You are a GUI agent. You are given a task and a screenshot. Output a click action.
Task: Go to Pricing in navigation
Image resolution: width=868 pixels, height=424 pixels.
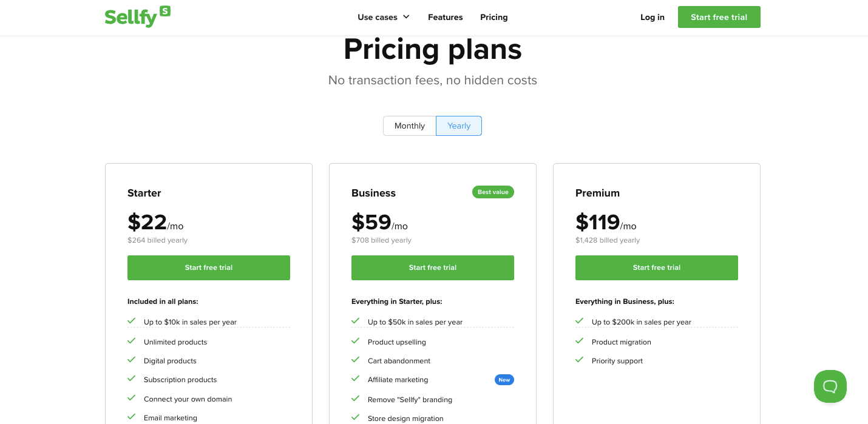tap(493, 17)
